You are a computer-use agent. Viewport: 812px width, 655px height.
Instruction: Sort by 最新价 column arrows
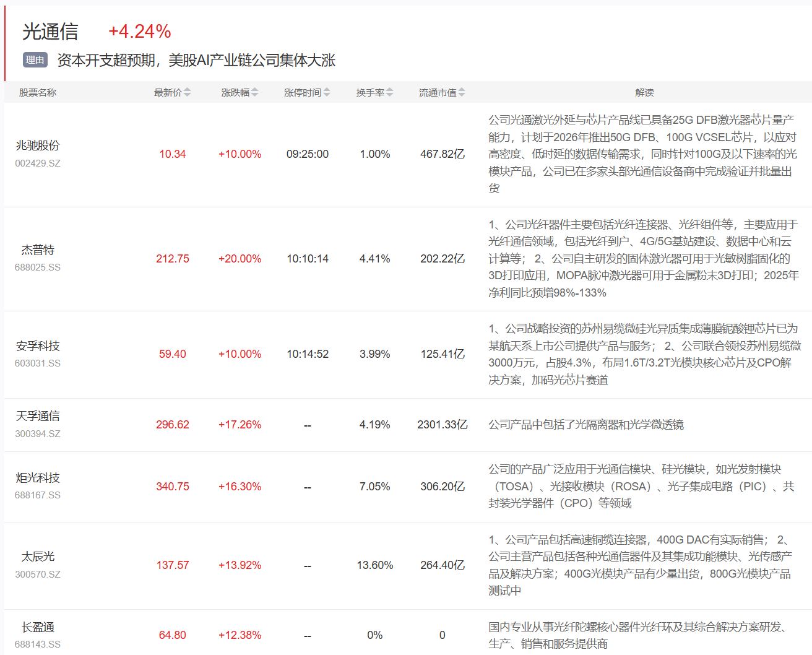[187, 92]
